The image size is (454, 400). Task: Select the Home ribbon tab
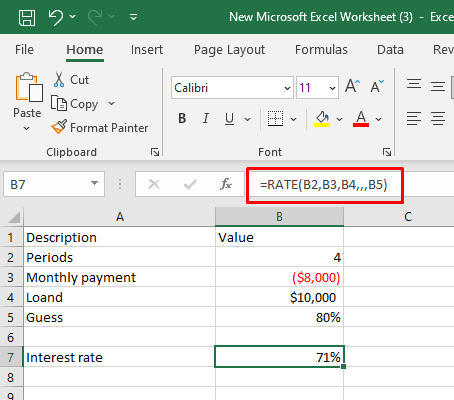(85, 50)
